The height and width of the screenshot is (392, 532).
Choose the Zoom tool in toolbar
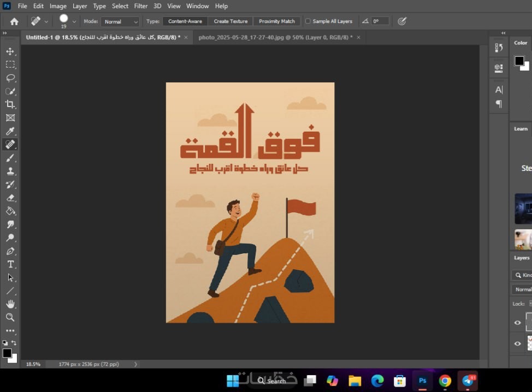tap(10, 317)
